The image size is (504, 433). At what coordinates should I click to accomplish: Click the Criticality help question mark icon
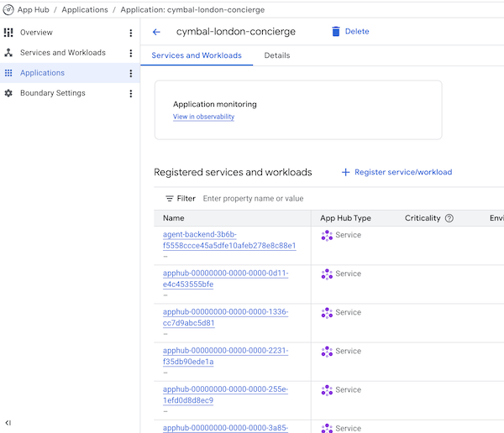[449, 218]
